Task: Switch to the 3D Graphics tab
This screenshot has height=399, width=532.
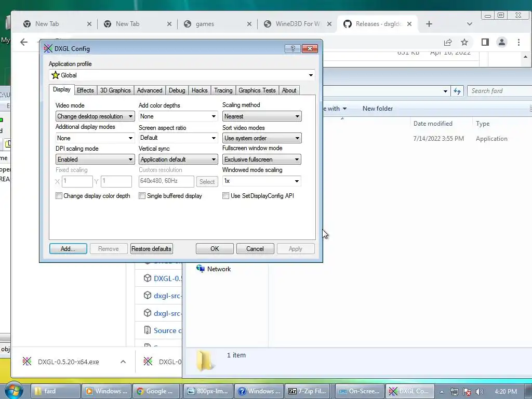Action: [115, 90]
